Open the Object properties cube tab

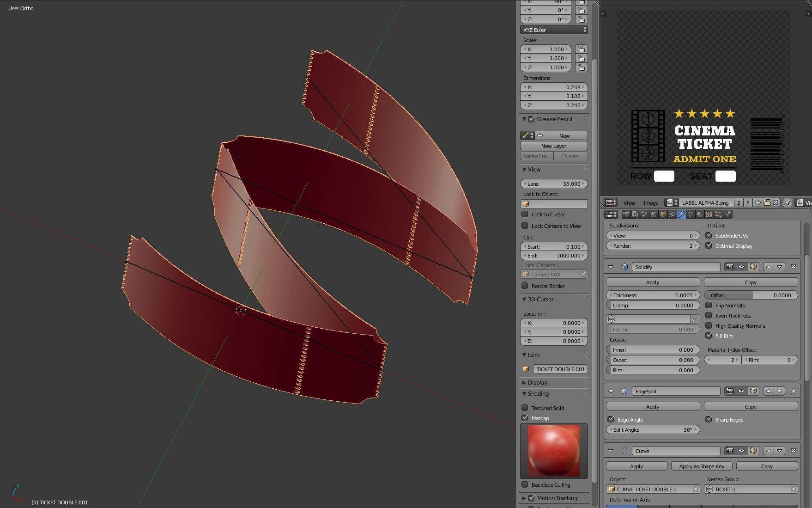point(663,214)
